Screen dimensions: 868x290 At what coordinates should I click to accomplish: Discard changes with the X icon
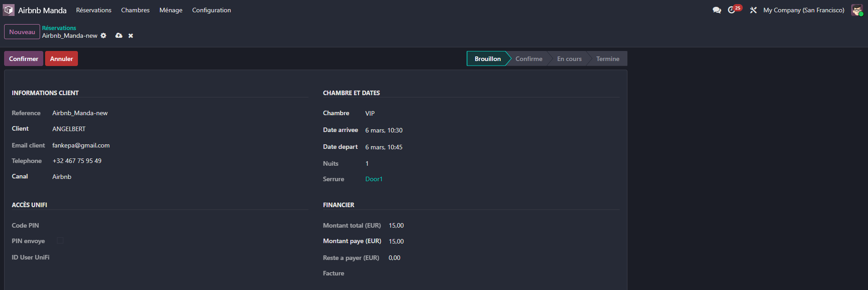131,36
